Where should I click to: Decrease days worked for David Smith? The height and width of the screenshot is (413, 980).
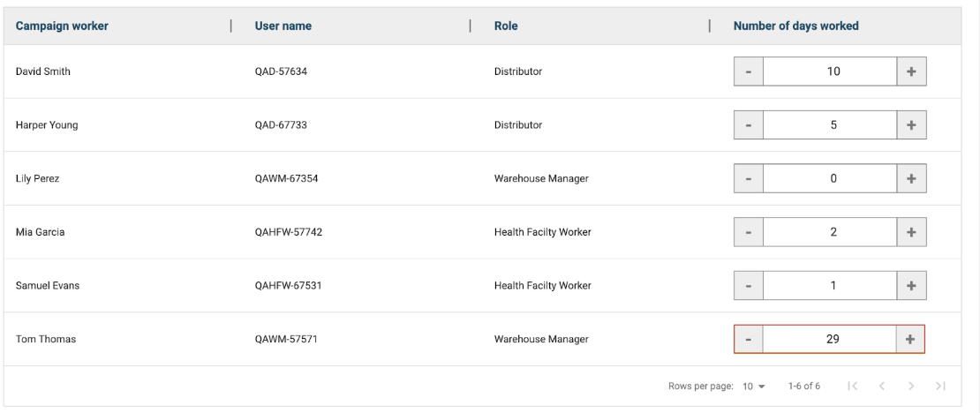pos(749,71)
